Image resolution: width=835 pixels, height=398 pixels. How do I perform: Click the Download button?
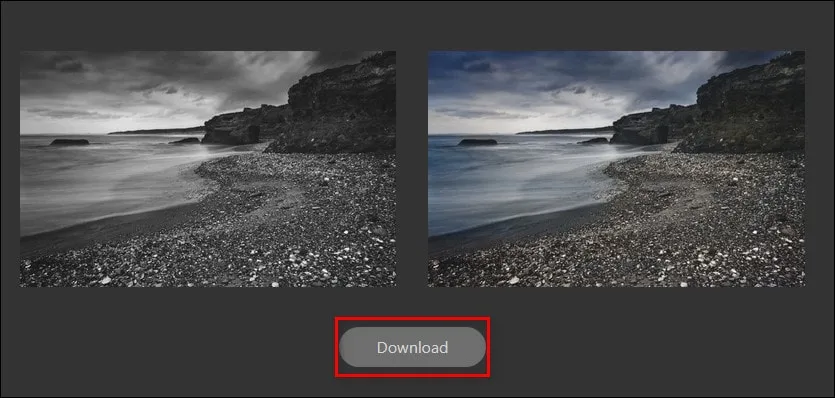(412, 347)
